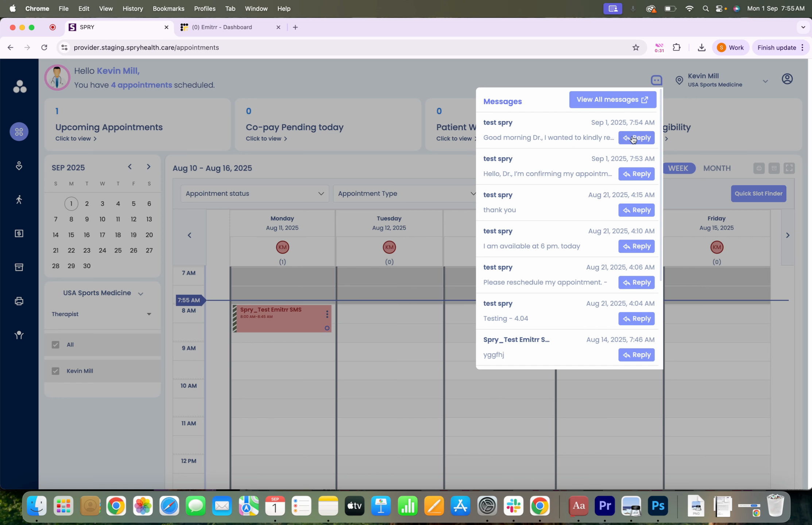Click View All messages button
Screen dimensions: 812x525
click(x=612, y=100)
